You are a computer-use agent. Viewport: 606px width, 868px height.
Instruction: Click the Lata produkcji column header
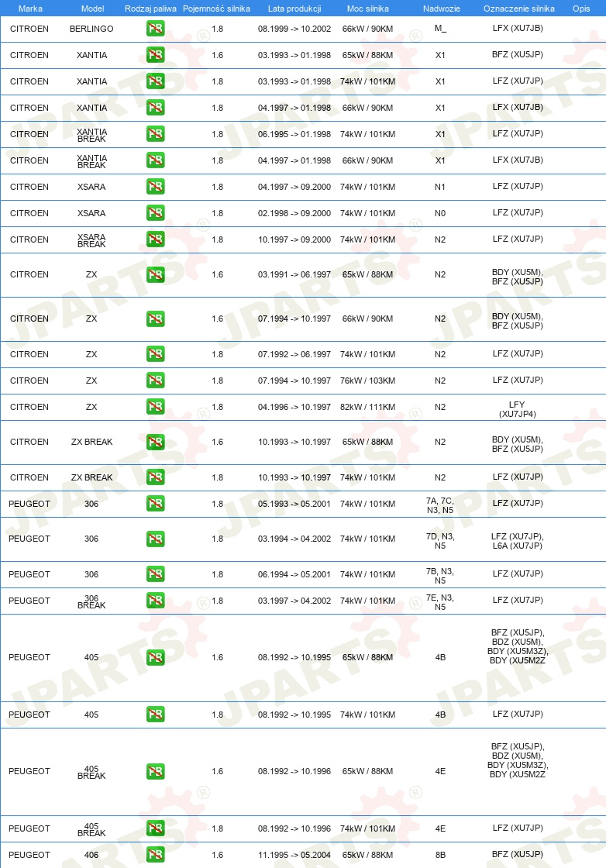coord(294,9)
